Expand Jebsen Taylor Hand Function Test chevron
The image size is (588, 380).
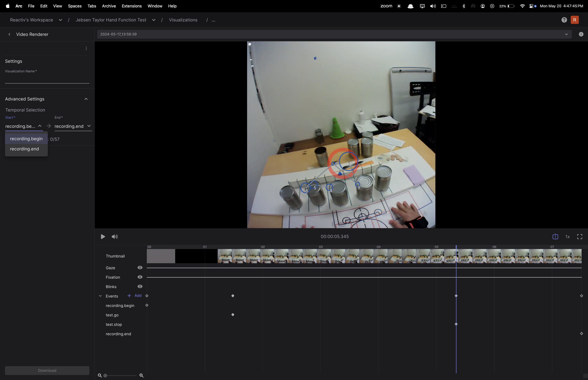(154, 20)
